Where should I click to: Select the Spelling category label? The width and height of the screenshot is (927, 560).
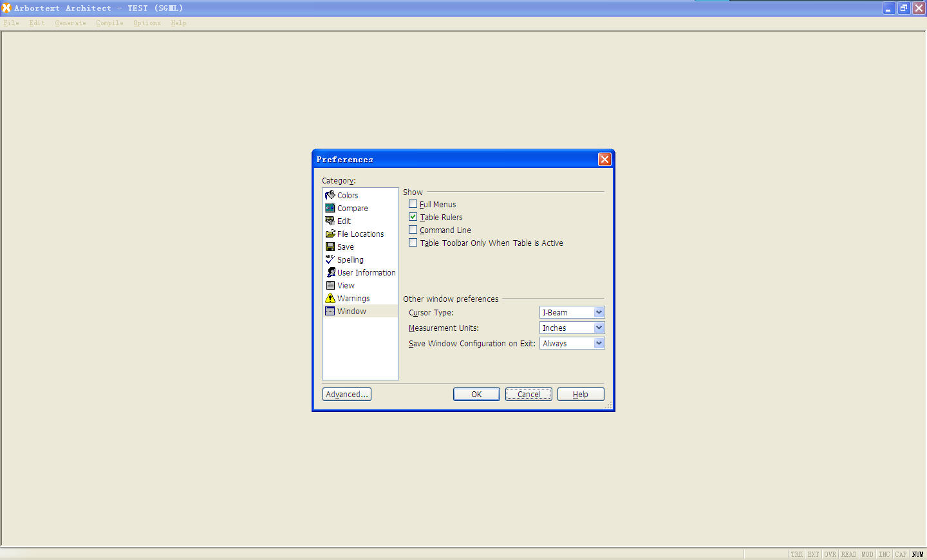pos(350,259)
